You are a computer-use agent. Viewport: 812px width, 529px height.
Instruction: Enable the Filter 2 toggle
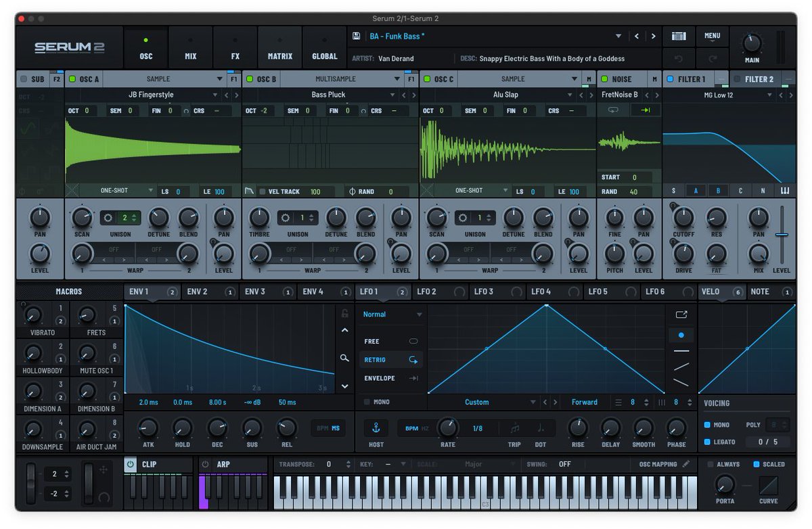[737, 79]
